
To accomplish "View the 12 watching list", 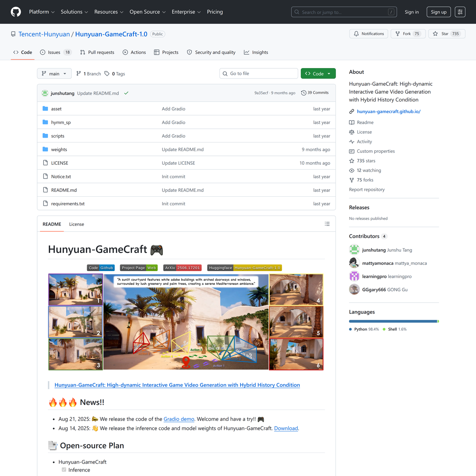I will [365, 170].
